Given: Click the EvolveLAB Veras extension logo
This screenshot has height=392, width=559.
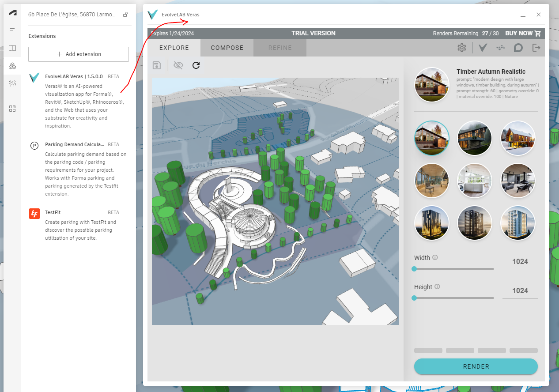Looking at the screenshot, I should 34,78.
